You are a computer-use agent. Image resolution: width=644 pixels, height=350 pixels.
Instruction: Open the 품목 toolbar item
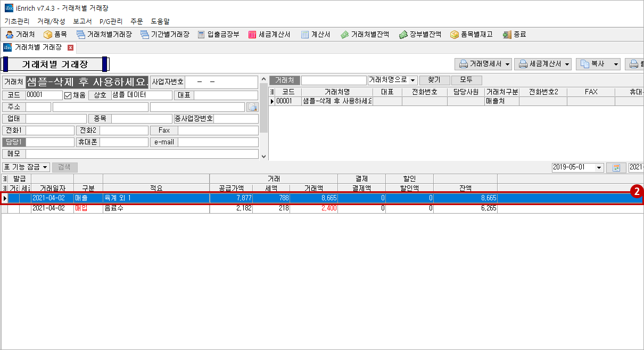[x=55, y=34]
